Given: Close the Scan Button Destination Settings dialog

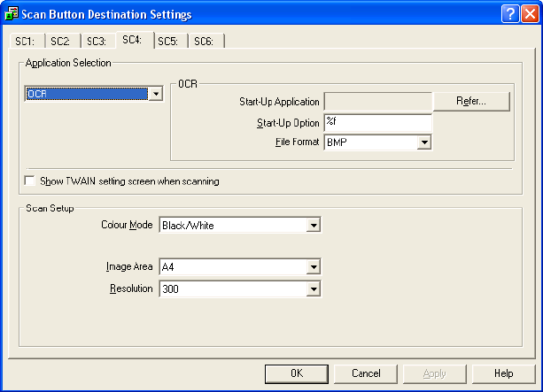Looking at the screenshot, I should click(x=528, y=14).
